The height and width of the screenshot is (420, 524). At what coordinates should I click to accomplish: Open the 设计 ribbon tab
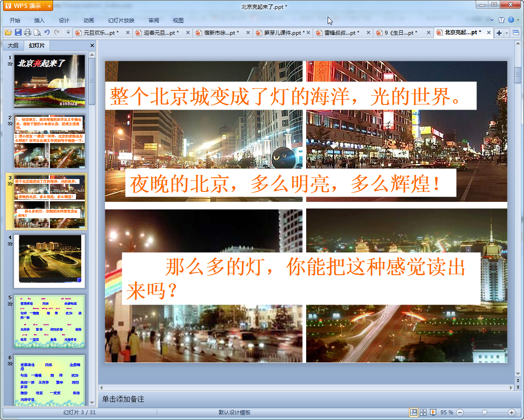pos(64,20)
